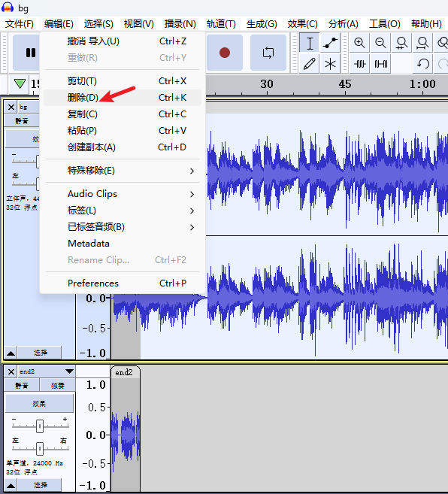The image size is (448, 494).
Task: Mute the end2 track
Action: 22,385
